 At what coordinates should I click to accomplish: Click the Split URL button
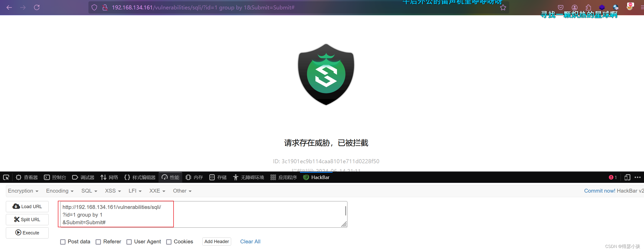pyautogui.click(x=27, y=219)
